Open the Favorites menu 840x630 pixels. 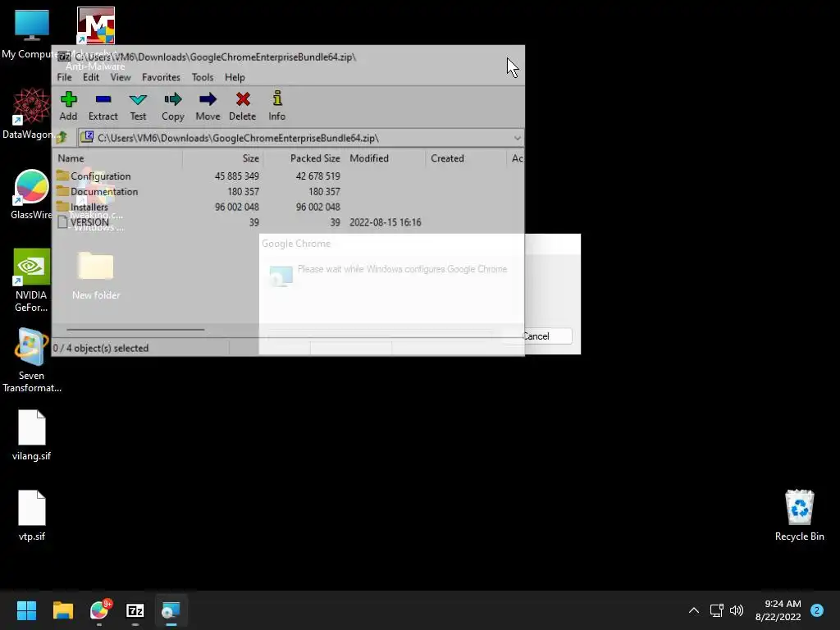[x=161, y=77]
